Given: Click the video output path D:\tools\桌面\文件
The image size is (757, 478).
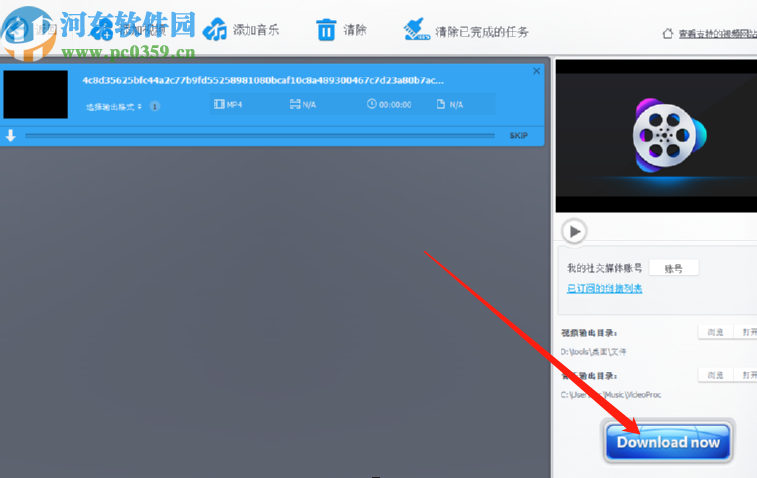Looking at the screenshot, I should [x=593, y=352].
